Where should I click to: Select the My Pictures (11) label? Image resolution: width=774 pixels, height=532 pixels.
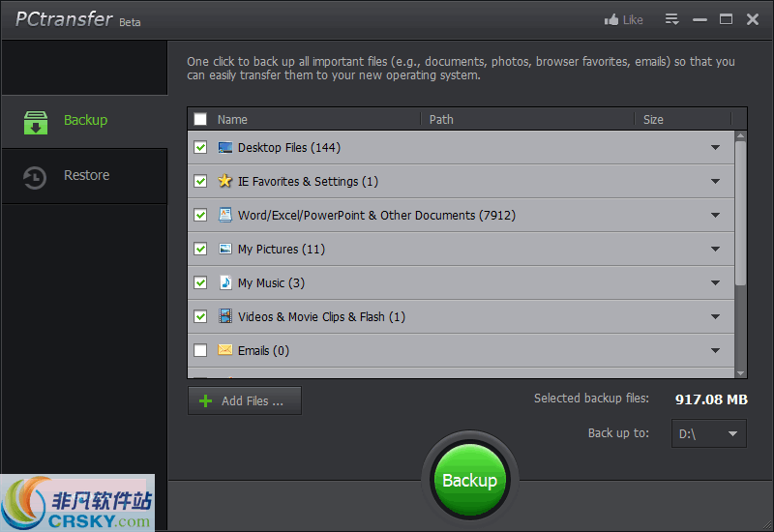(282, 250)
